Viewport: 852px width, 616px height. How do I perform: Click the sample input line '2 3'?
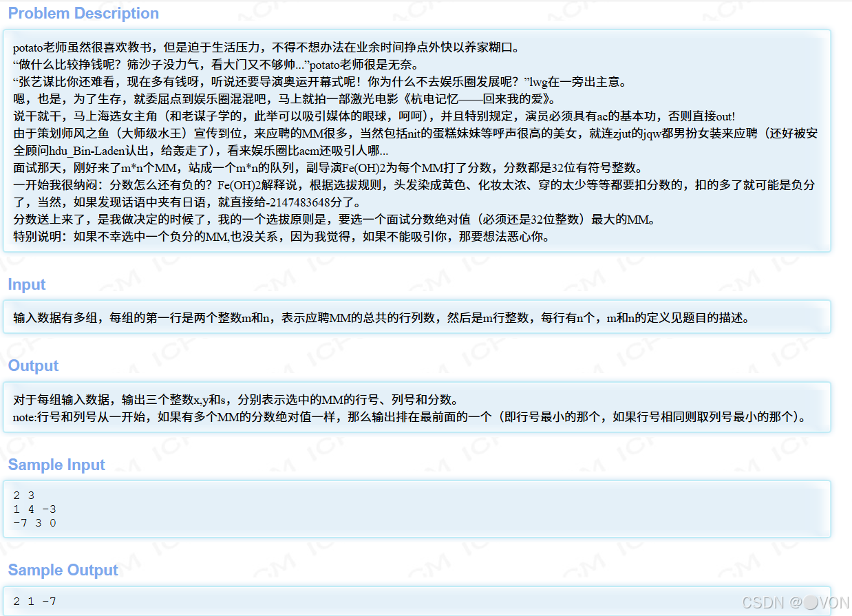(24, 496)
